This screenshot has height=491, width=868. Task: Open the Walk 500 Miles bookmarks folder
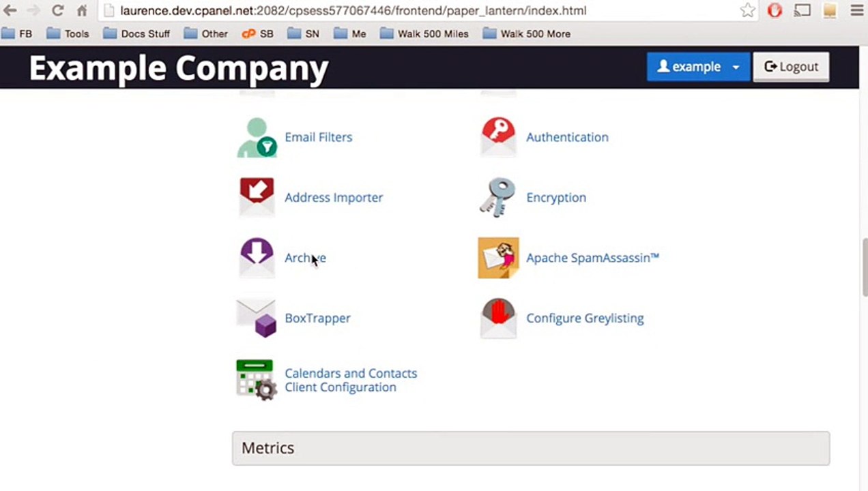[x=424, y=33]
